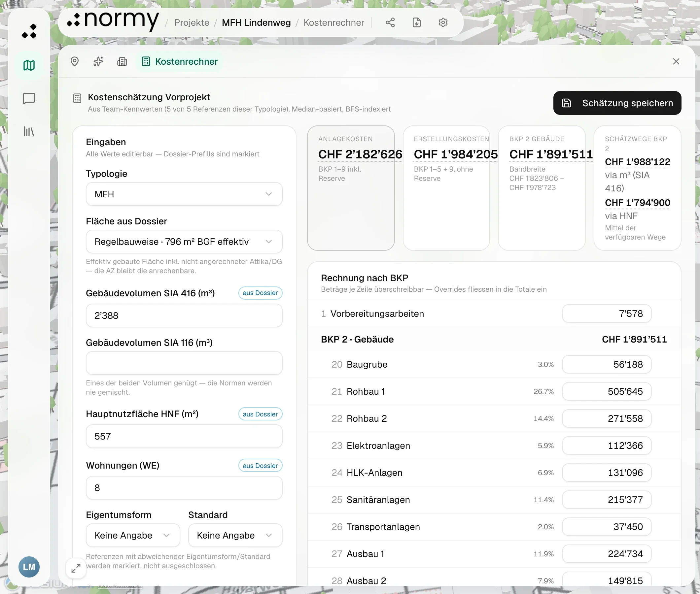Focus the empty SIA 116 volume field
700x594 pixels.
pyautogui.click(x=184, y=363)
